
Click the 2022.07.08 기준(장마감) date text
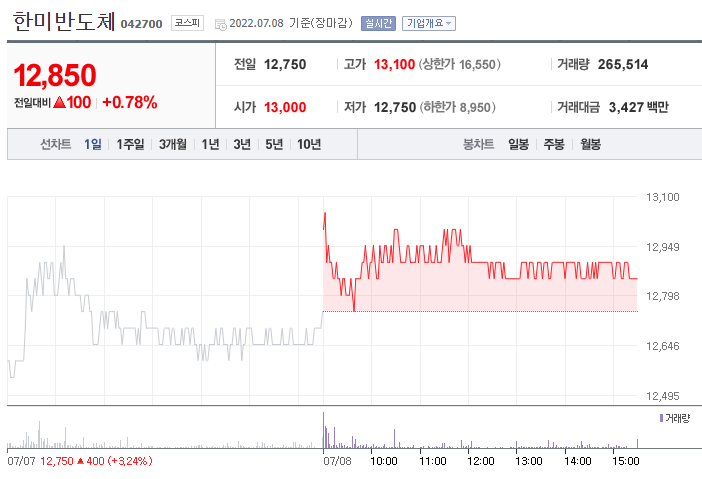pos(291,23)
